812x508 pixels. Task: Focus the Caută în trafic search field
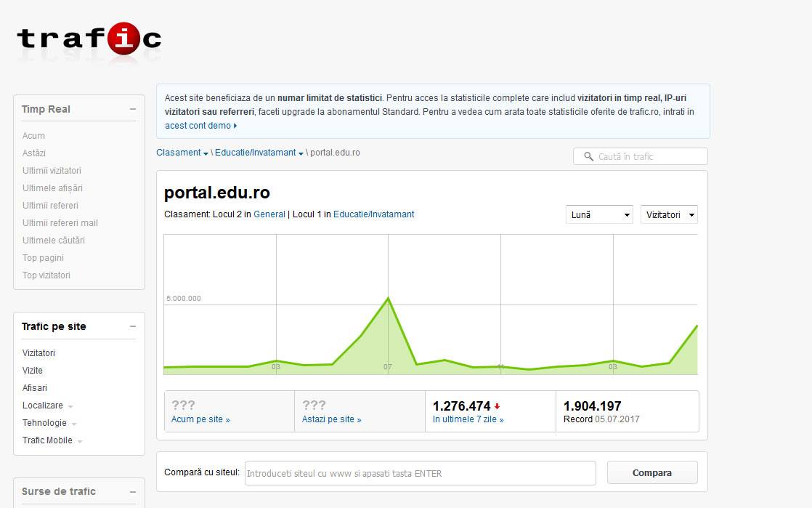[x=646, y=156]
